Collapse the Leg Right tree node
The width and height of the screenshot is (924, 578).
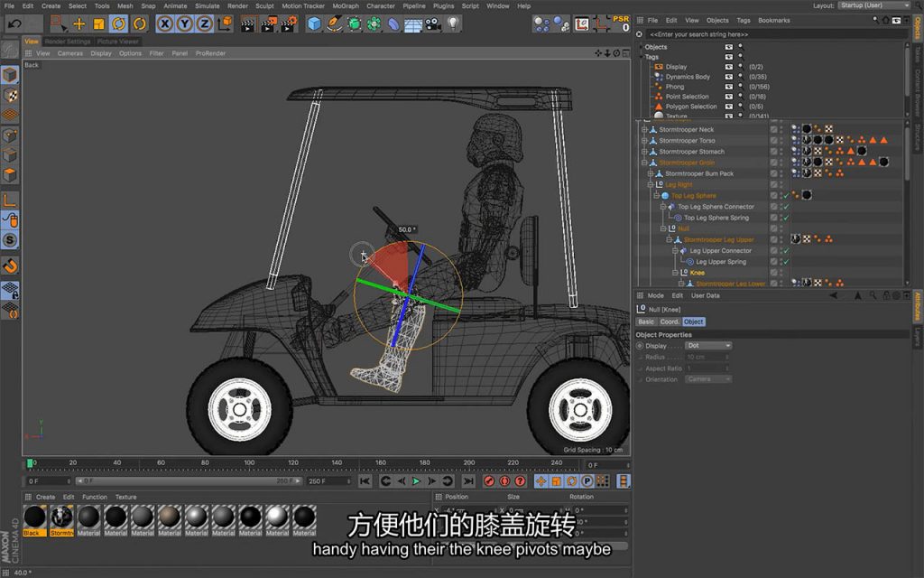[651, 184]
